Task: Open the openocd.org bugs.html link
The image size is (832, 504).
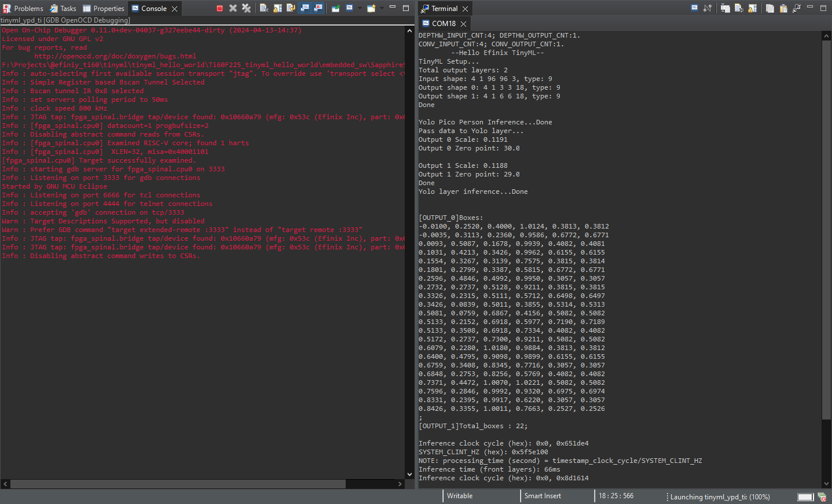Action: tap(115, 56)
